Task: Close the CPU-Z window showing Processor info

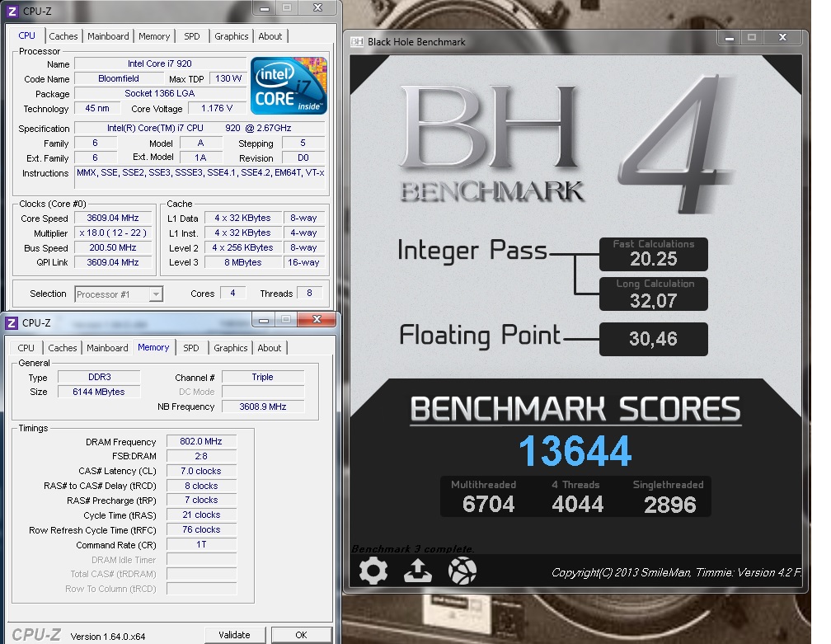Action: (x=317, y=8)
